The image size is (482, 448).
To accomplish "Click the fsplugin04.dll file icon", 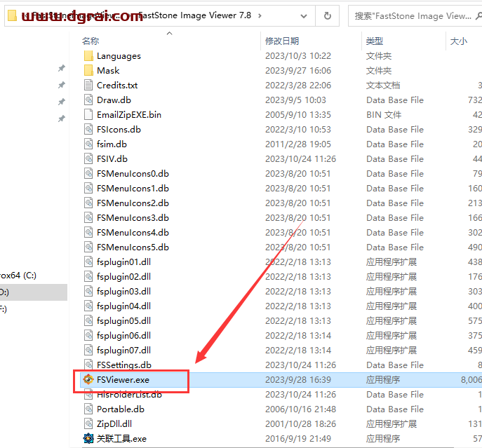I will [x=88, y=306].
